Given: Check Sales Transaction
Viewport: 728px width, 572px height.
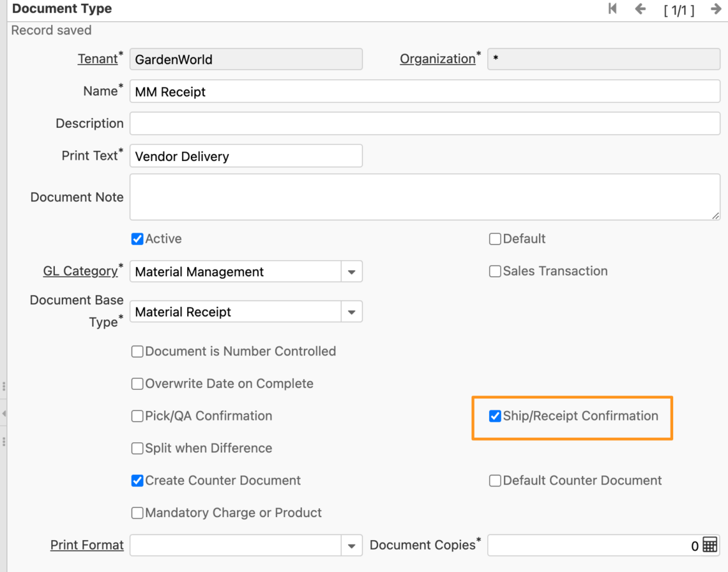Looking at the screenshot, I should click(495, 271).
